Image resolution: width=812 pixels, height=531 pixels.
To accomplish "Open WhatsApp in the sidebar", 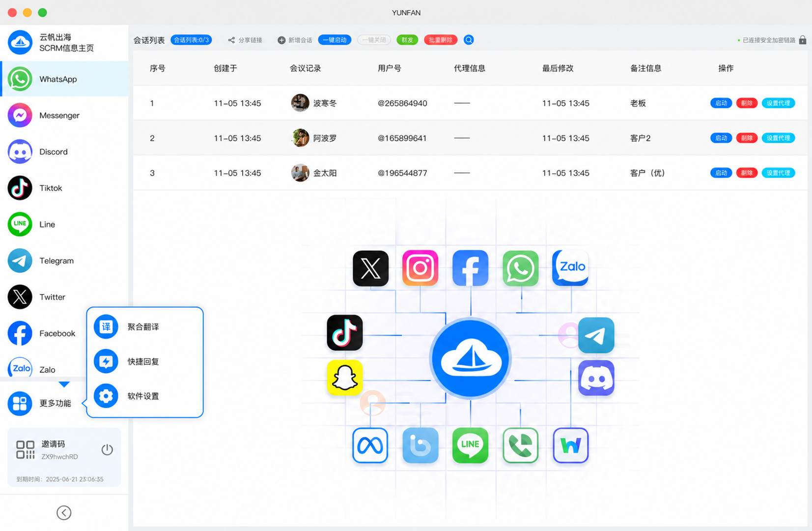I will coord(64,79).
